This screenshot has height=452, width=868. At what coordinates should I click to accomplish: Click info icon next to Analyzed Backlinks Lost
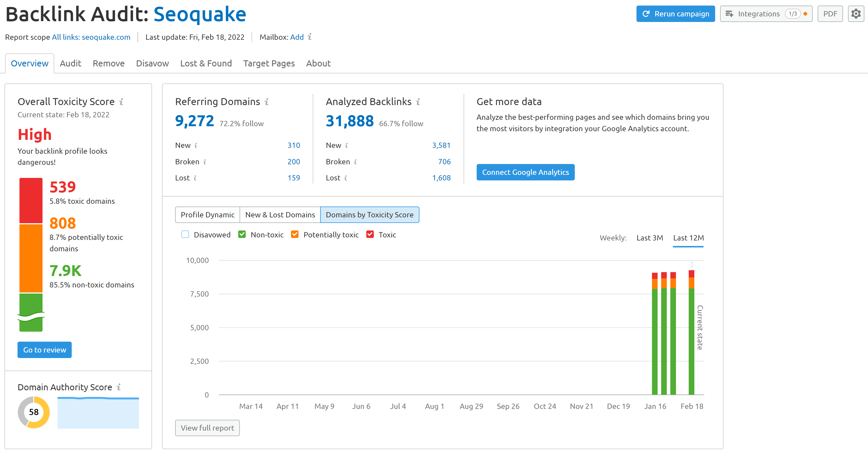346,178
